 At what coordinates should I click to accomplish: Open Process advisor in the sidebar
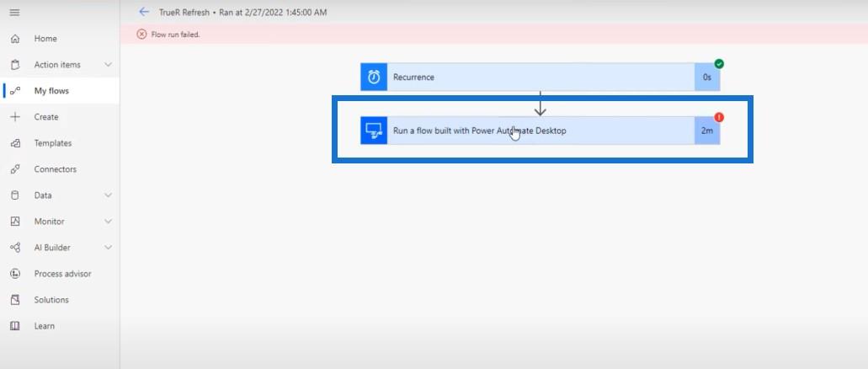60,274
